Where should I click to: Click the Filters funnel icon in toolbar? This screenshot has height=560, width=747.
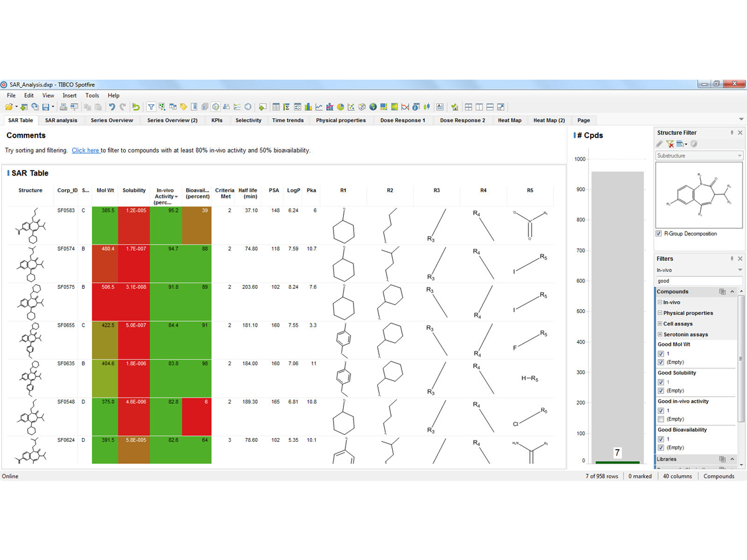[151, 107]
